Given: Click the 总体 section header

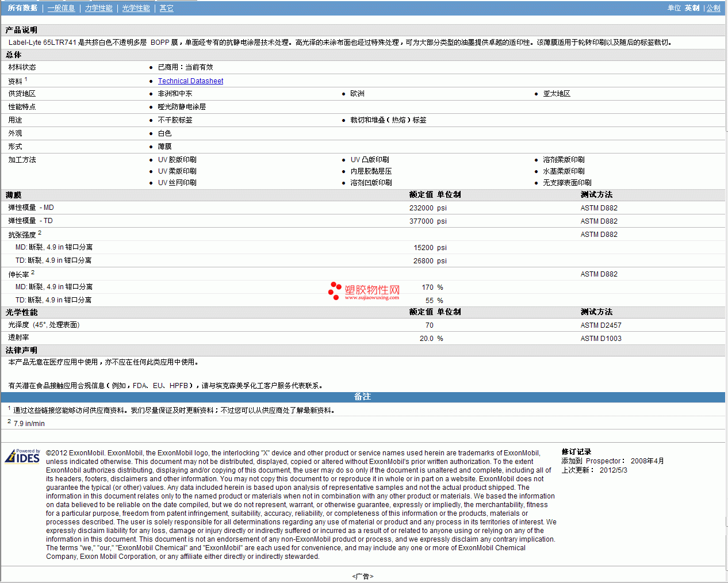Looking at the screenshot, I should pyautogui.click(x=14, y=55).
